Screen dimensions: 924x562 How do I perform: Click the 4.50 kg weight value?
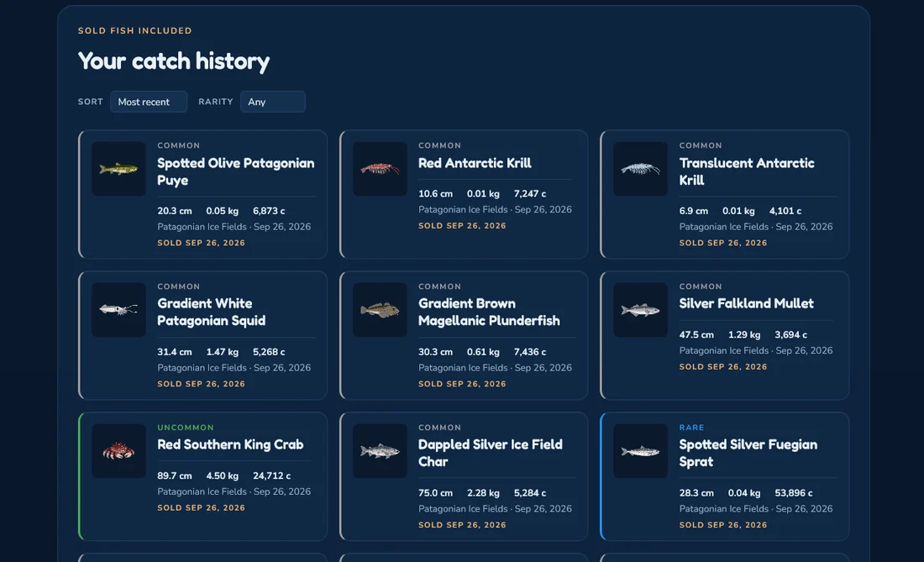click(x=222, y=475)
